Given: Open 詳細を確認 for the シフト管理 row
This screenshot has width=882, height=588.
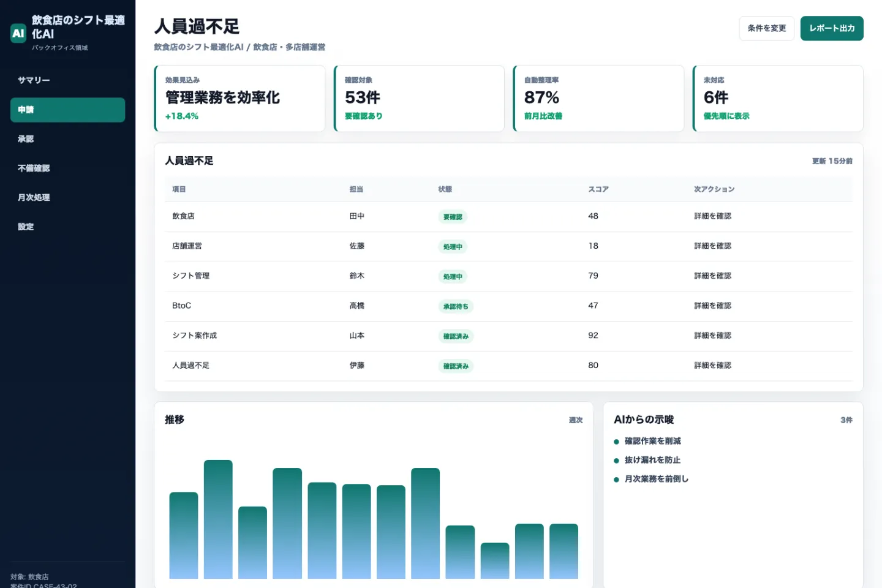Looking at the screenshot, I should pyautogui.click(x=712, y=276).
